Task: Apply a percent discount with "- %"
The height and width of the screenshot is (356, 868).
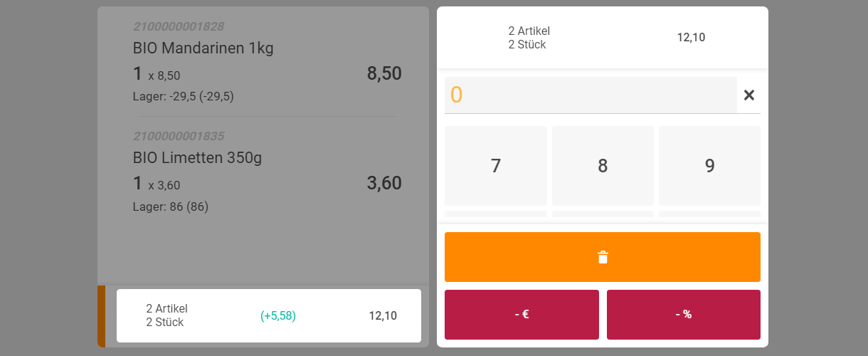Action: pyautogui.click(x=683, y=315)
